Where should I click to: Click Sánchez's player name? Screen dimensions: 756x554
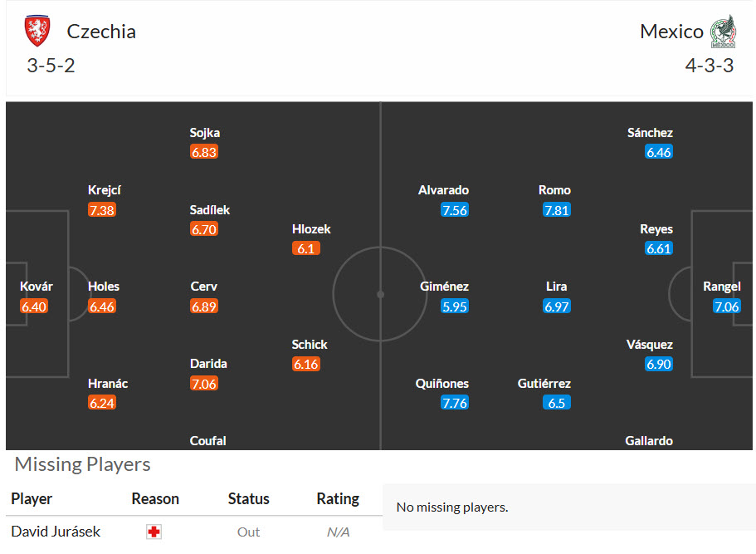(x=650, y=133)
